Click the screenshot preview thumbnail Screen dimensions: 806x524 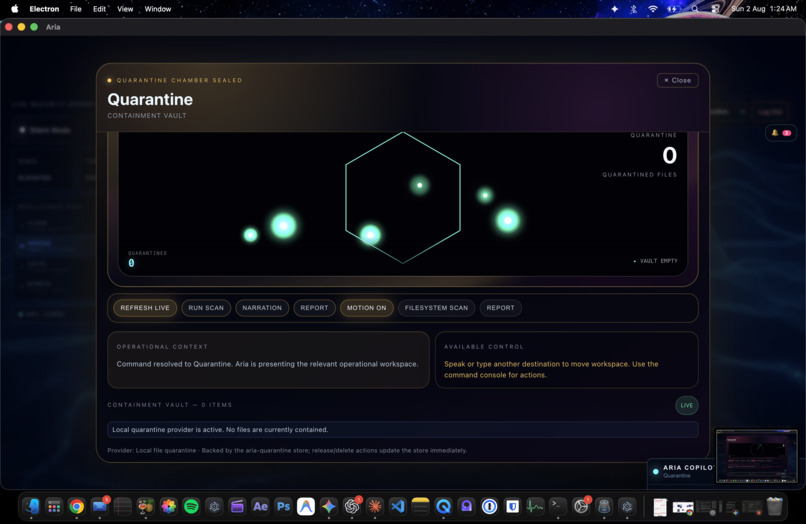pyautogui.click(x=757, y=456)
